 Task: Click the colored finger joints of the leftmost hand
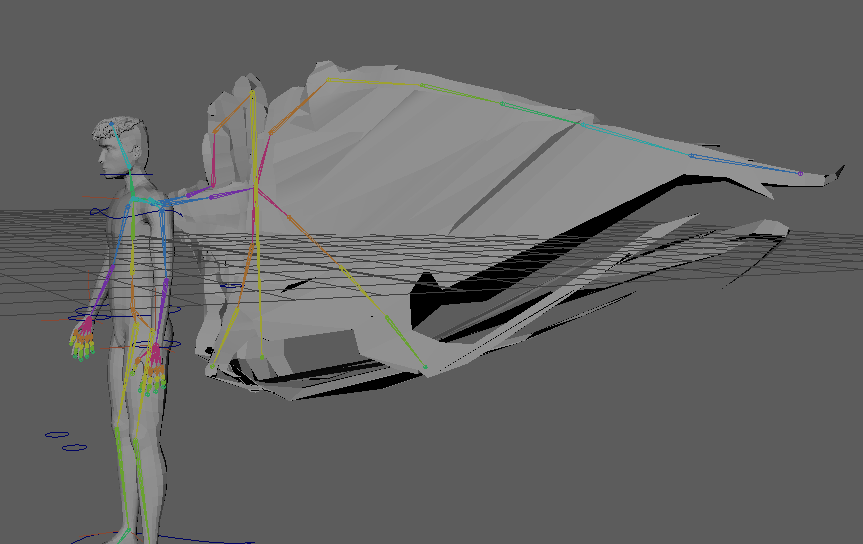tap(81, 342)
